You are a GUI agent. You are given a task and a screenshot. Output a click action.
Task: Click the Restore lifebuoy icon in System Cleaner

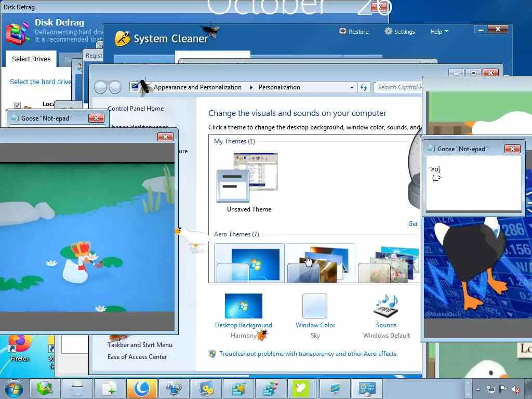[x=343, y=31]
